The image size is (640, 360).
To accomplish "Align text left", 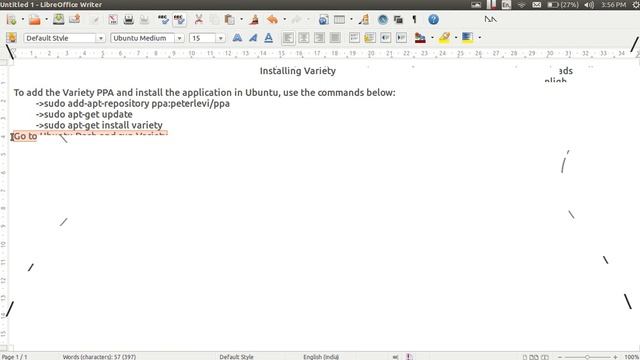I will tap(288, 38).
